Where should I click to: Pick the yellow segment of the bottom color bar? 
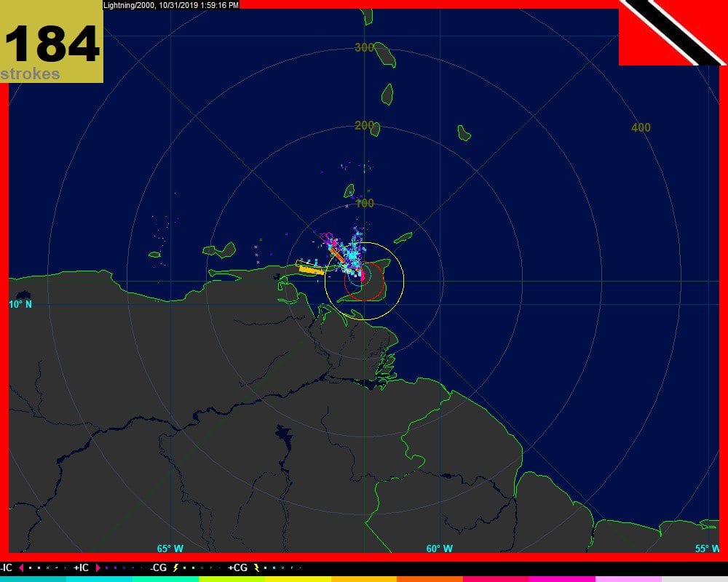click(x=298, y=579)
